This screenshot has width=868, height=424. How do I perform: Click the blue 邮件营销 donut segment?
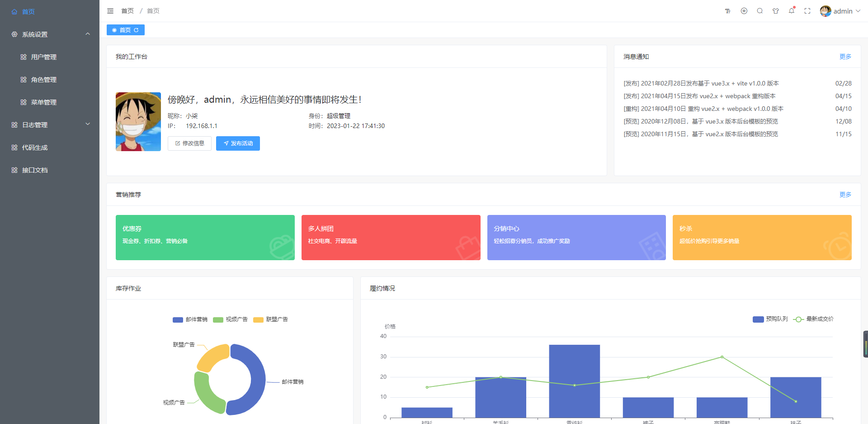(258, 379)
